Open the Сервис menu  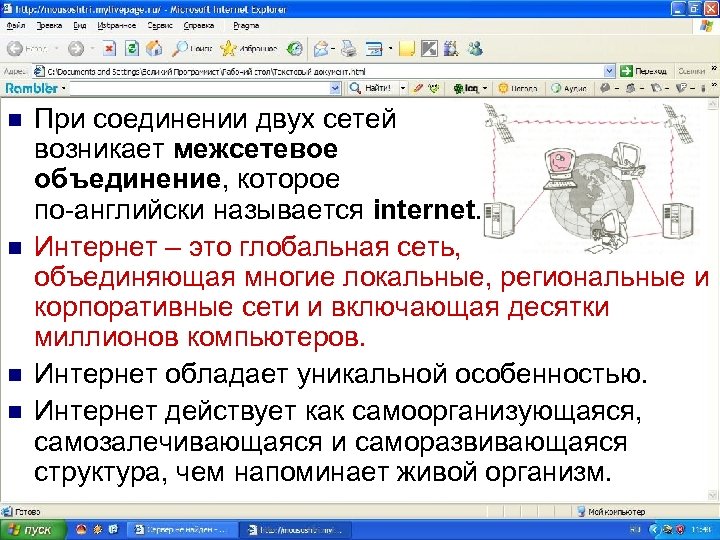coord(160,25)
